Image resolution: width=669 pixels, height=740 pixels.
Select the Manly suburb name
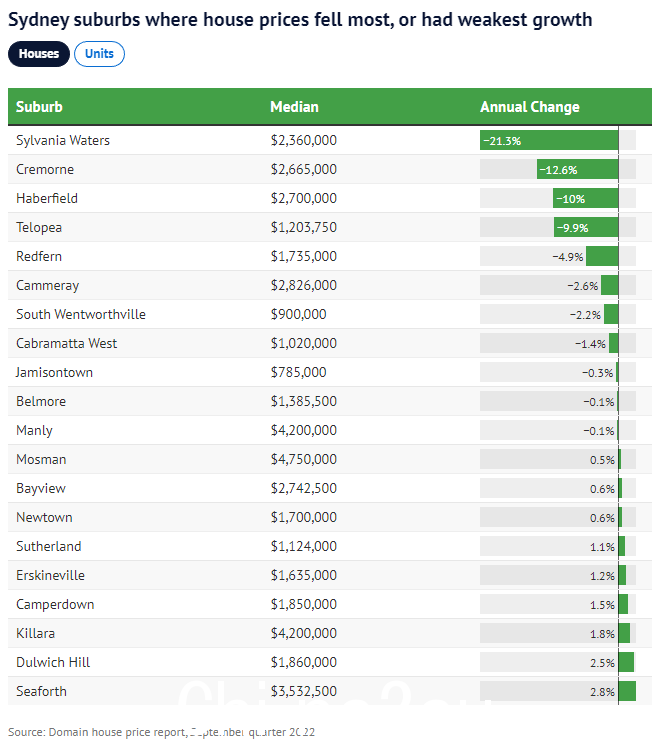pyautogui.click(x=34, y=430)
